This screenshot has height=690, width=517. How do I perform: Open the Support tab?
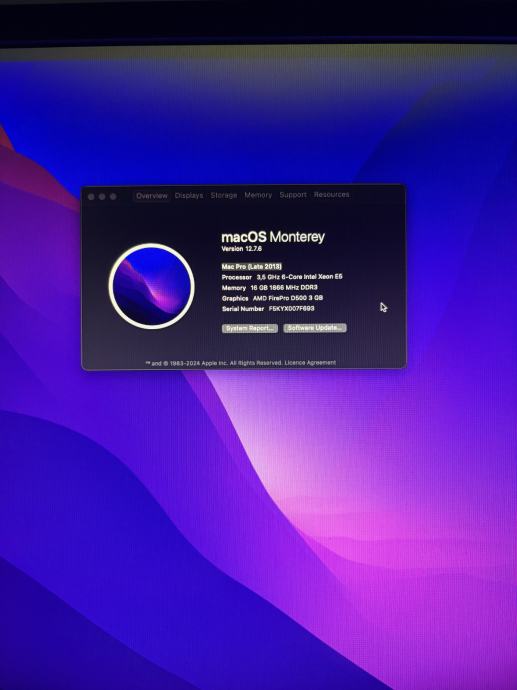pyautogui.click(x=293, y=195)
